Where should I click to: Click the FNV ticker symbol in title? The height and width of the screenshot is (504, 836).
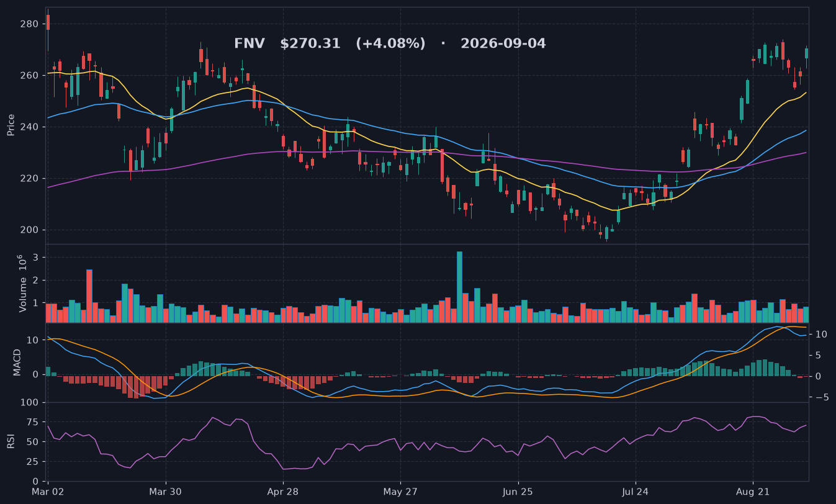point(249,44)
